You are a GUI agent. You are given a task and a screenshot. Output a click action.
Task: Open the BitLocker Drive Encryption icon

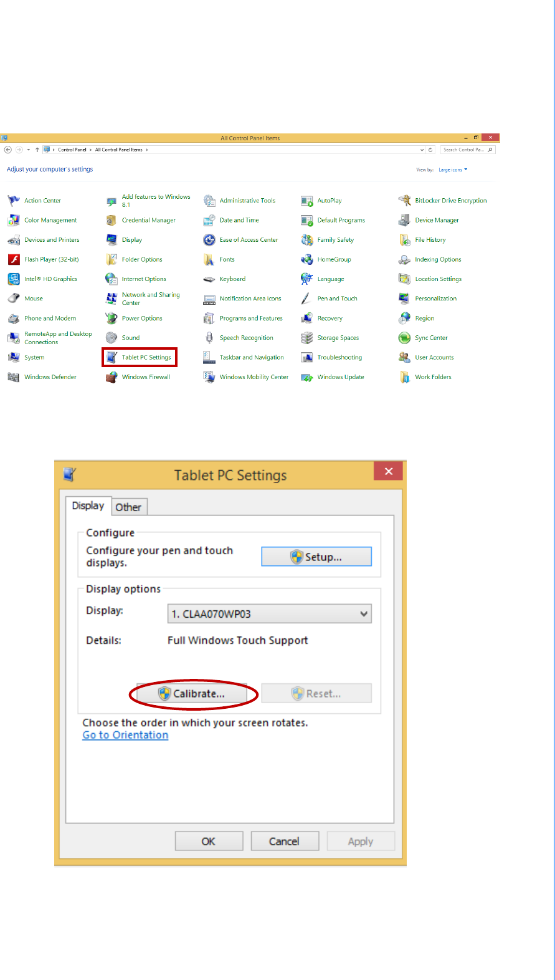[404, 201]
